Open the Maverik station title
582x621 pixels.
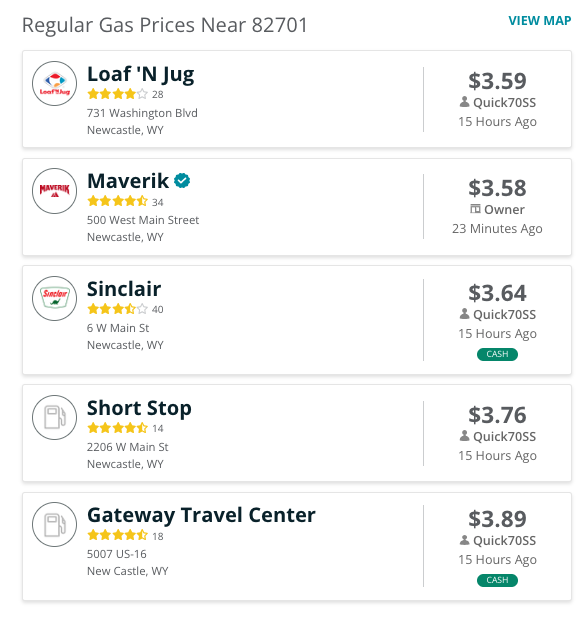point(128,181)
